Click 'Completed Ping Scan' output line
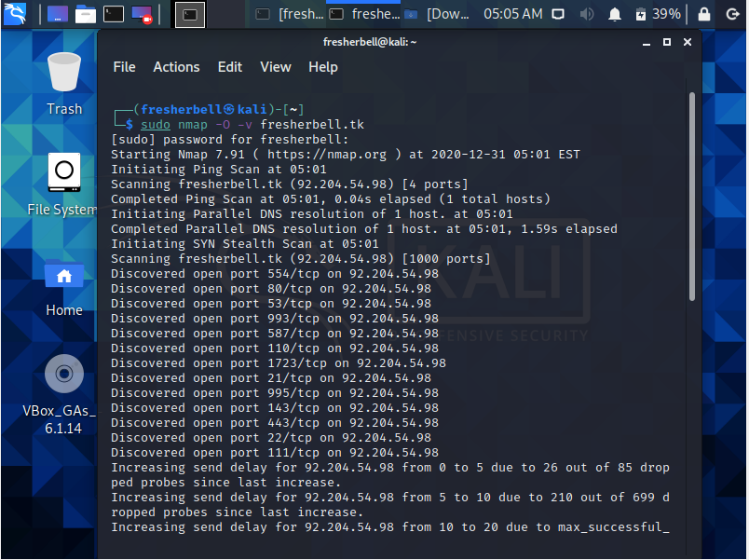Screen dimensions: 749x560 pyautogui.click(x=331, y=199)
